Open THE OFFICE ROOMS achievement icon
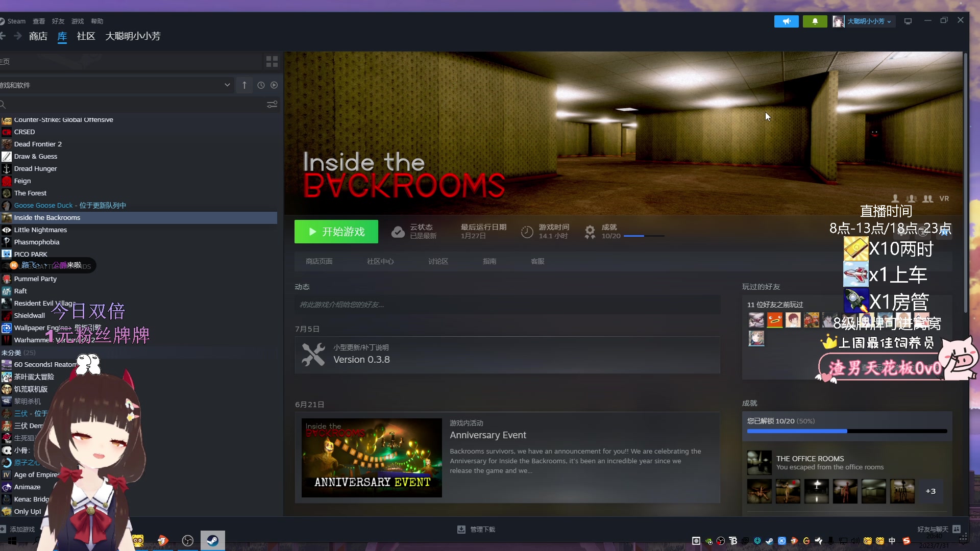The height and width of the screenshot is (551, 980). point(759,463)
